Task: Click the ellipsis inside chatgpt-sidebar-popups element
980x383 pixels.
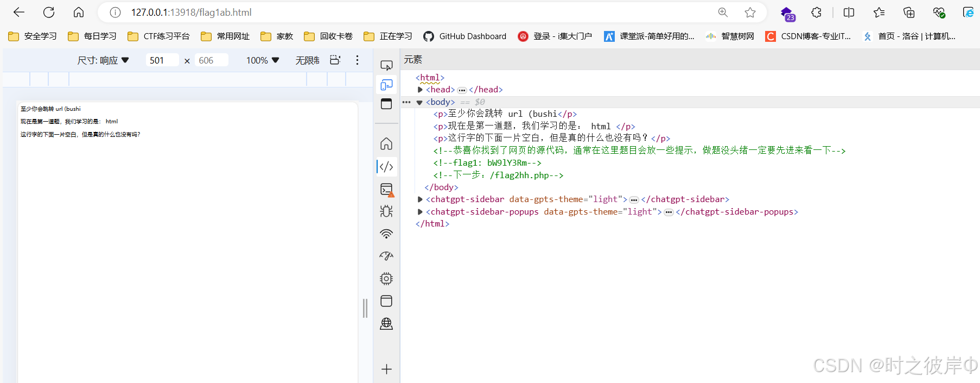Action: [669, 212]
